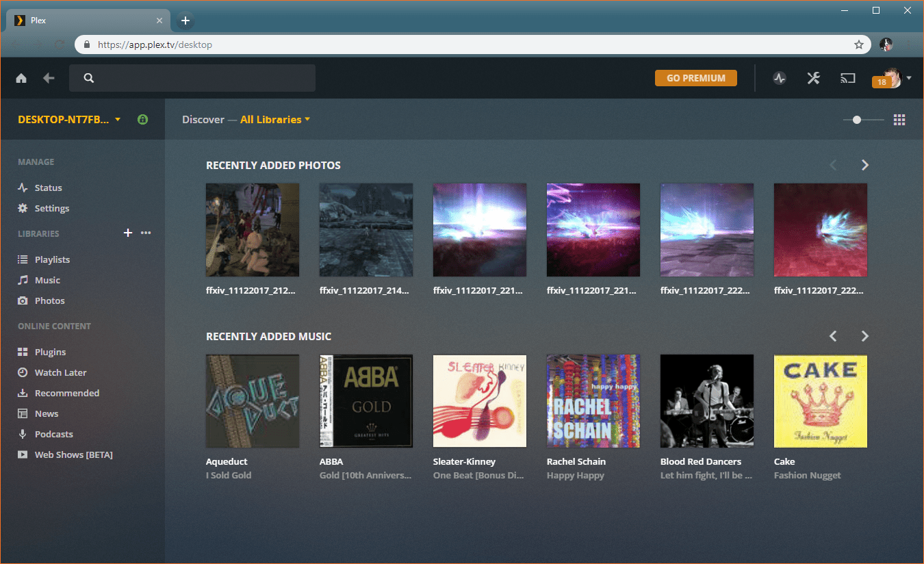Click the back arrow in Plex header

(x=49, y=78)
